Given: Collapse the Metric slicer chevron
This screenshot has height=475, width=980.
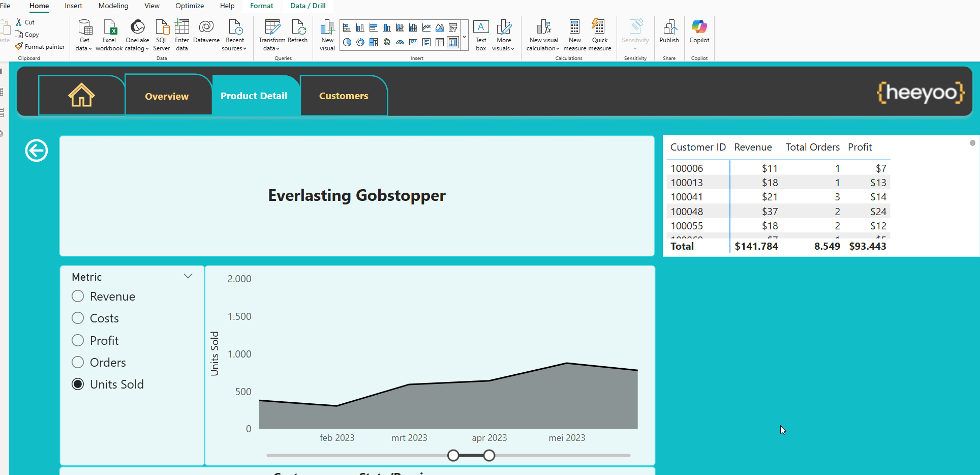Looking at the screenshot, I should click(x=188, y=276).
